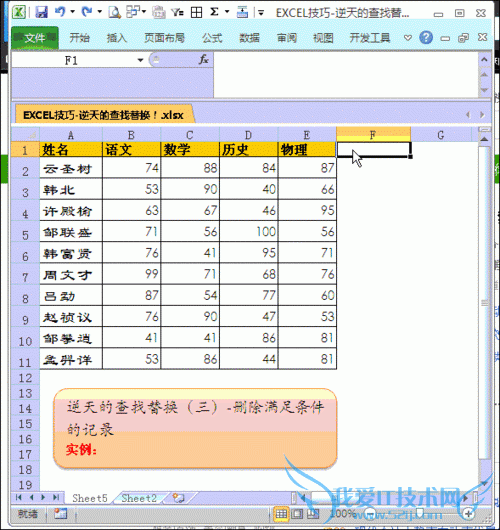
Task: Open the 插入 Insert ribbon tab
Action: [x=117, y=38]
